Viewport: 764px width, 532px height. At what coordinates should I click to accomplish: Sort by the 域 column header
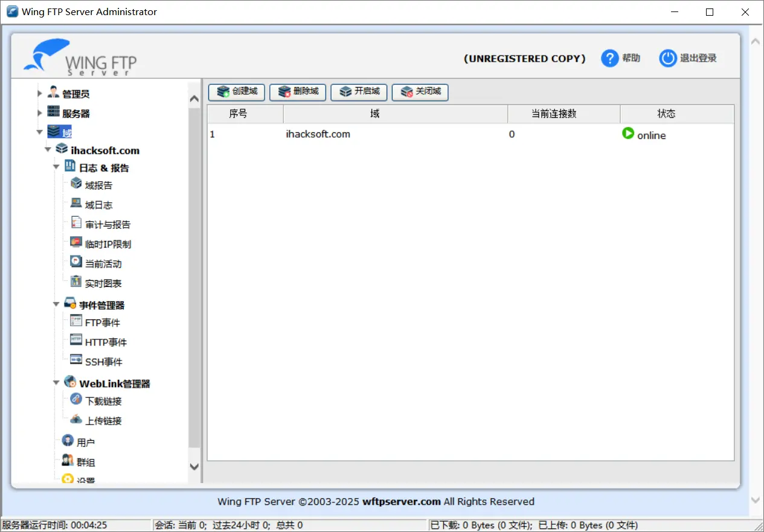[x=396, y=114]
